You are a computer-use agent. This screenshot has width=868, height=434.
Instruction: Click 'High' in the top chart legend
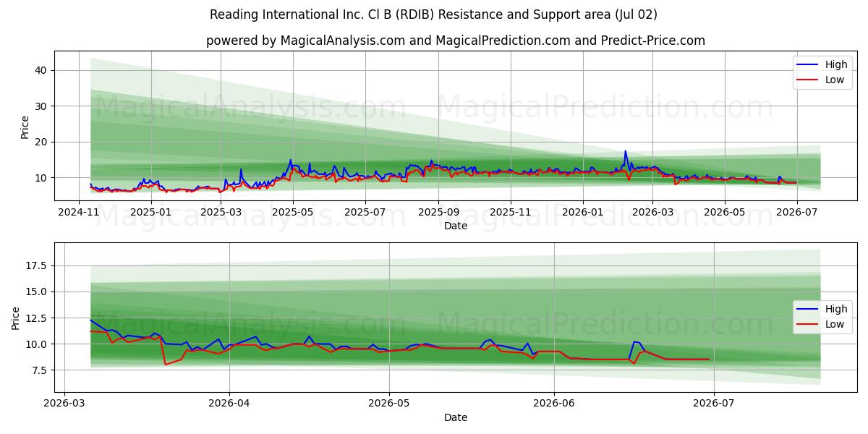click(x=836, y=64)
